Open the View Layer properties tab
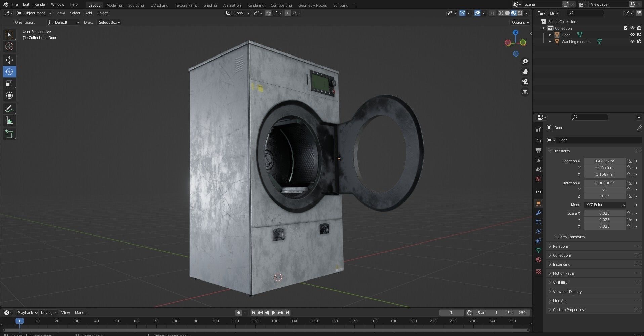This screenshot has height=336, width=644. [x=539, y=160]
